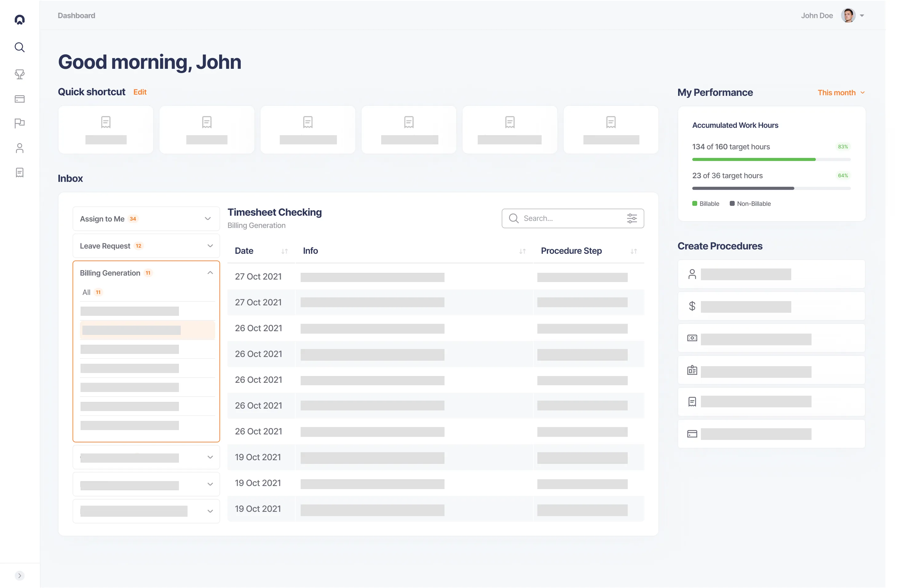
Task: Click in the Search input field
Action: coord(572,218)
